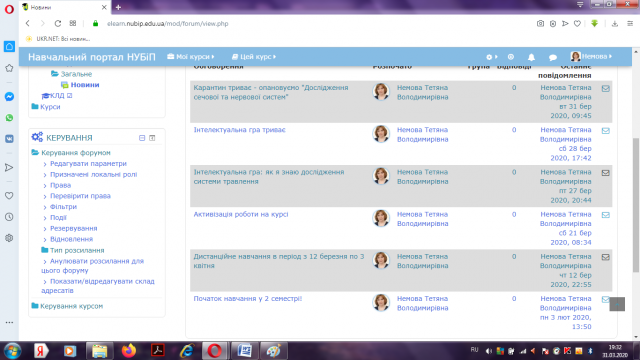
Task: Take snapshot with camera icon
Action: click(540, 24)
